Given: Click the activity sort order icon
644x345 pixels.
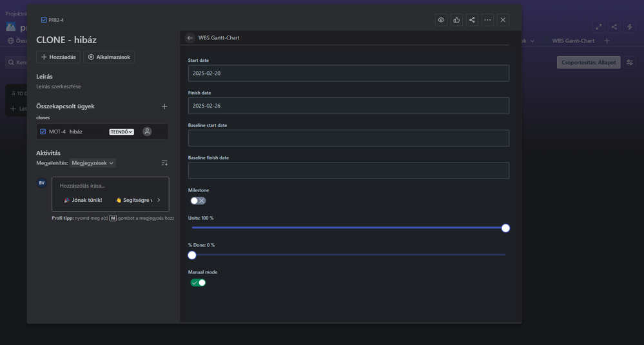Looking at the screenshot, I should tap(164, 163).
